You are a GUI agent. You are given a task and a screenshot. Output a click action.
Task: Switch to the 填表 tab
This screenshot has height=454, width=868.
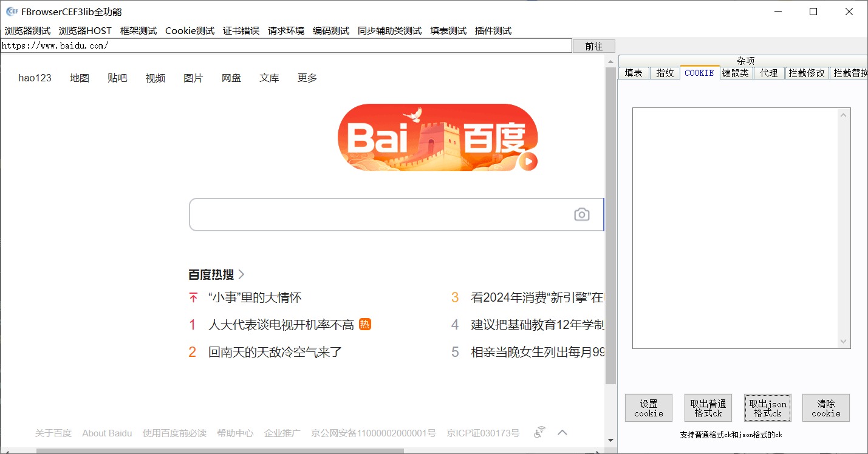coord(634,73)
